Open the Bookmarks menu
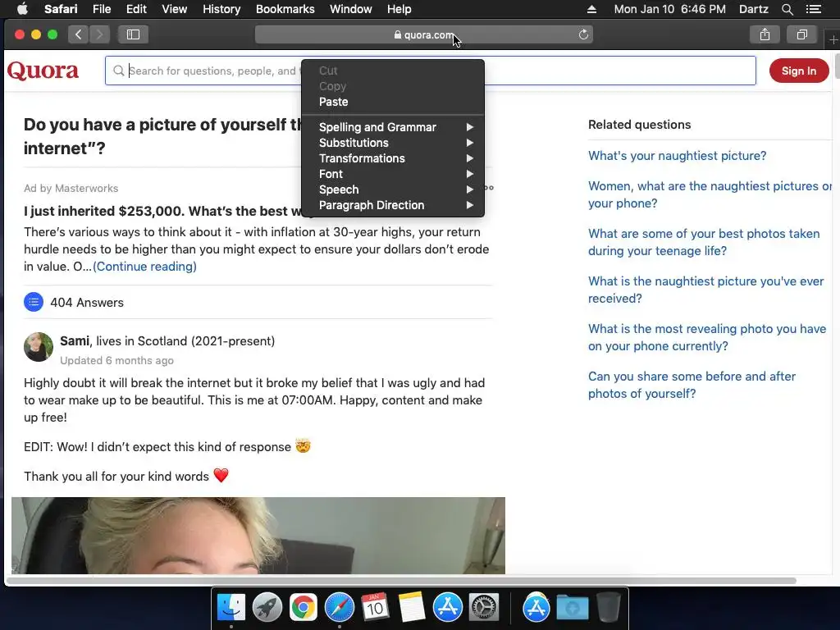840x630 pixels. click(x=285, y=9)
